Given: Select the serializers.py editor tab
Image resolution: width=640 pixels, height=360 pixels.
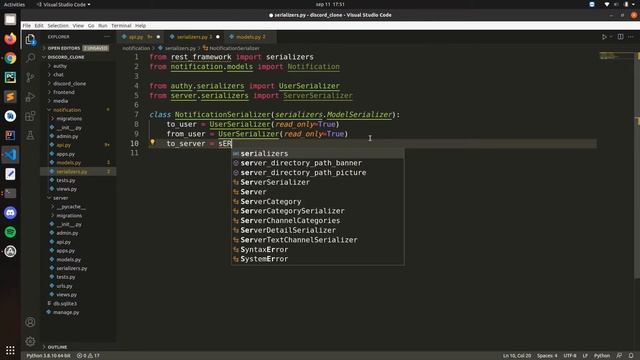Looking at the screenshot, I should [x=194, y=37].
